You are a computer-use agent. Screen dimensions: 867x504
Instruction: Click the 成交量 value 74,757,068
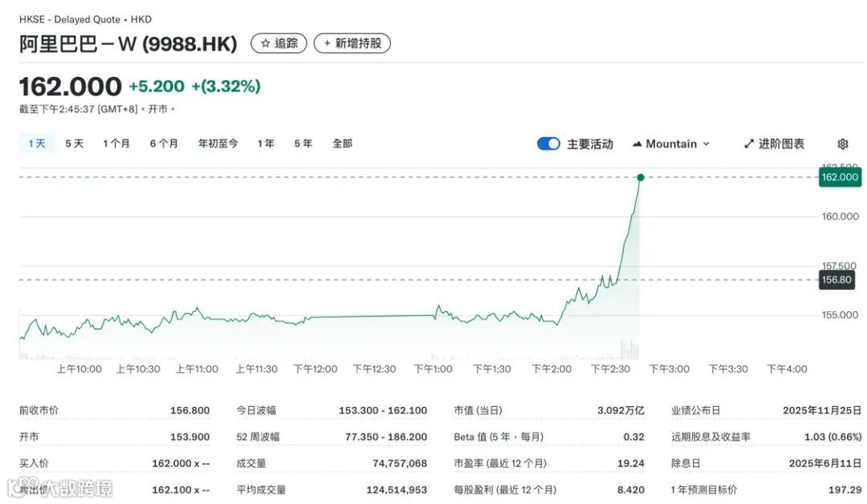click(x=400, y=463)
